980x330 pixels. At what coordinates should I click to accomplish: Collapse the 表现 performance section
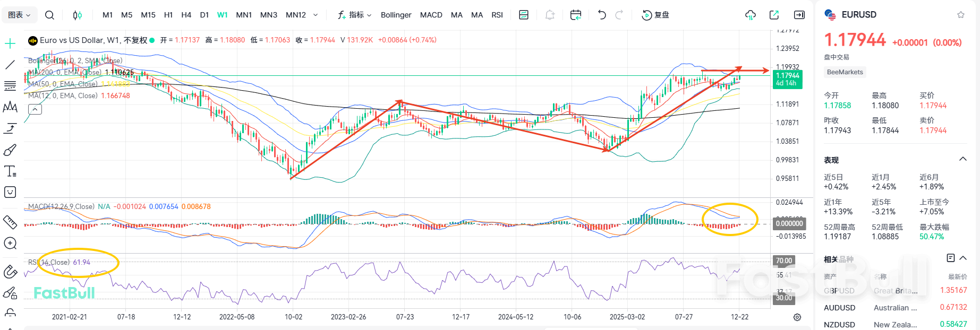[962, 159]
